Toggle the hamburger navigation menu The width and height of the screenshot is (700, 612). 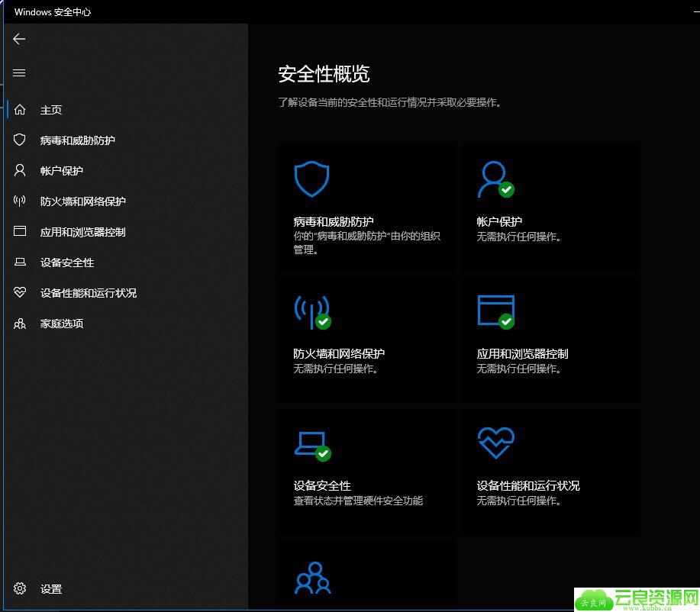pos(19,72)
